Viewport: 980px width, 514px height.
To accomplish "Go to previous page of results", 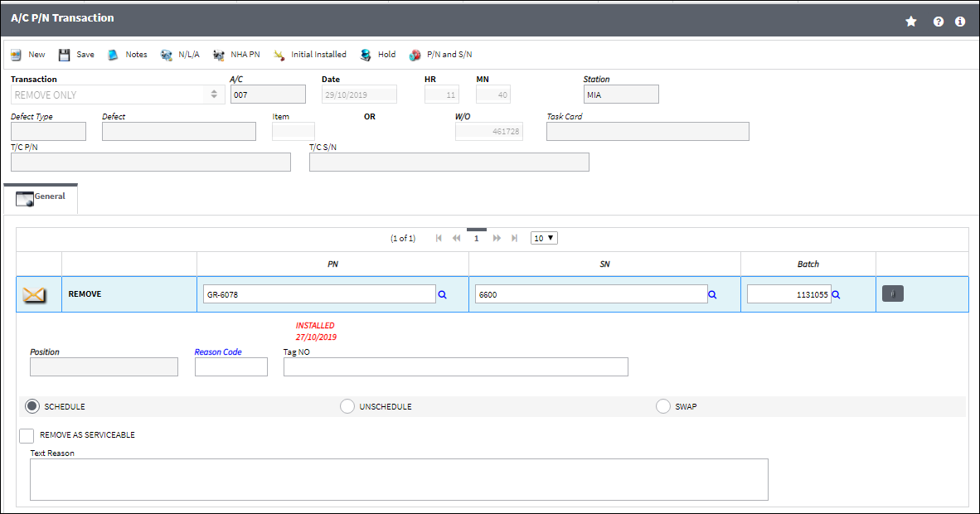I will (x=457, y=238).
